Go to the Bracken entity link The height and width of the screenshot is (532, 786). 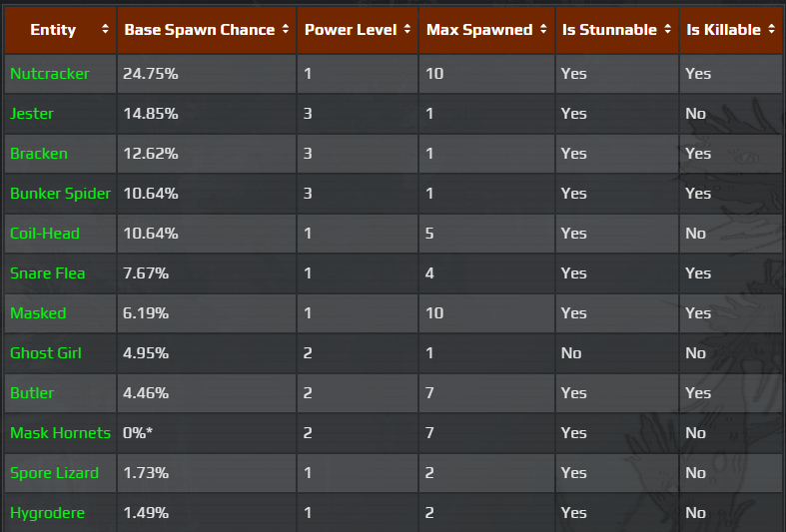pyautogui.click(x=39, y=154)
